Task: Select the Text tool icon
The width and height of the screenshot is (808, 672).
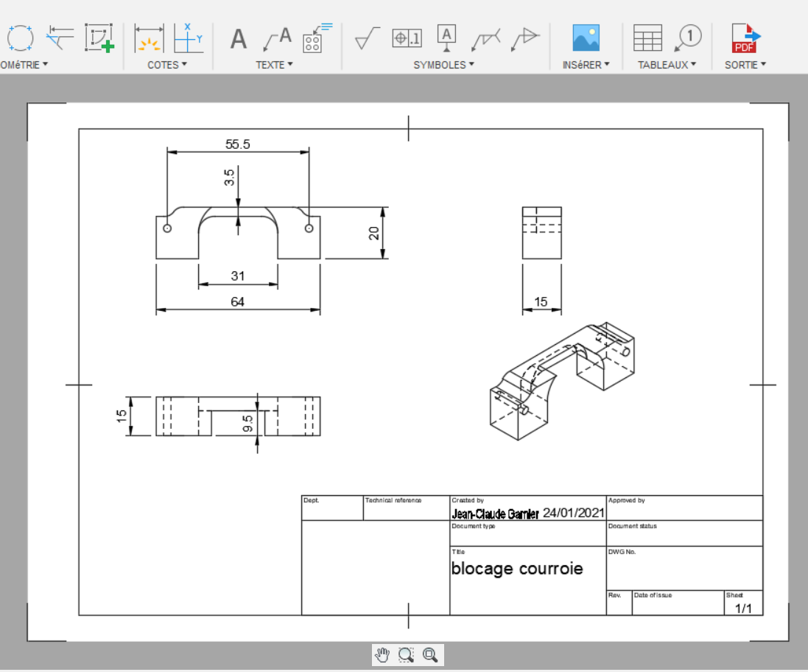Action: tap(238, 38)
